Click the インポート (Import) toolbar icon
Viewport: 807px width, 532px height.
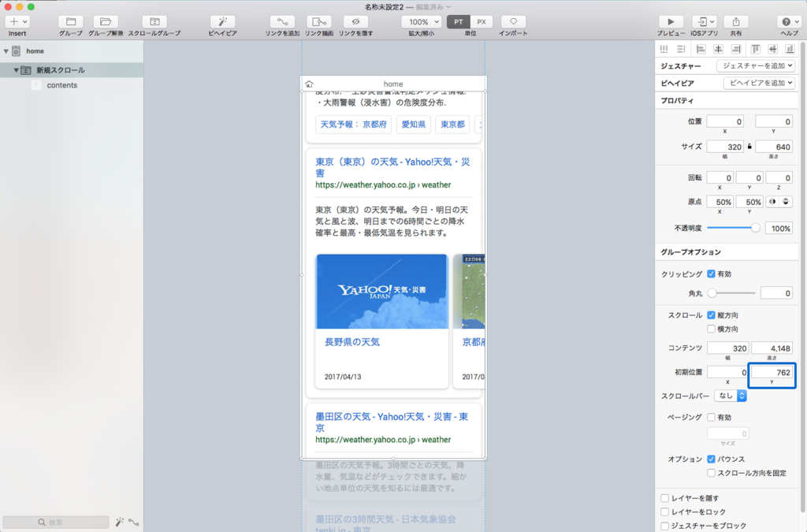tap(513, 21)
